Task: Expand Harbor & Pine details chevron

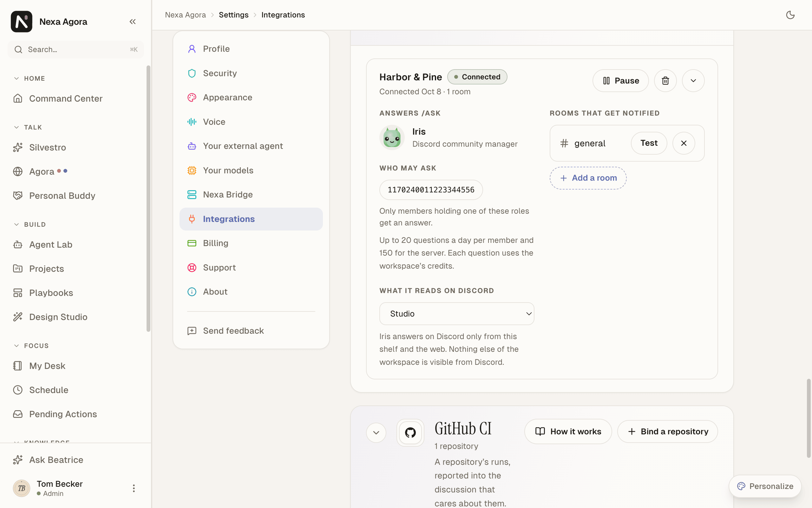Action: click(693, 81)
